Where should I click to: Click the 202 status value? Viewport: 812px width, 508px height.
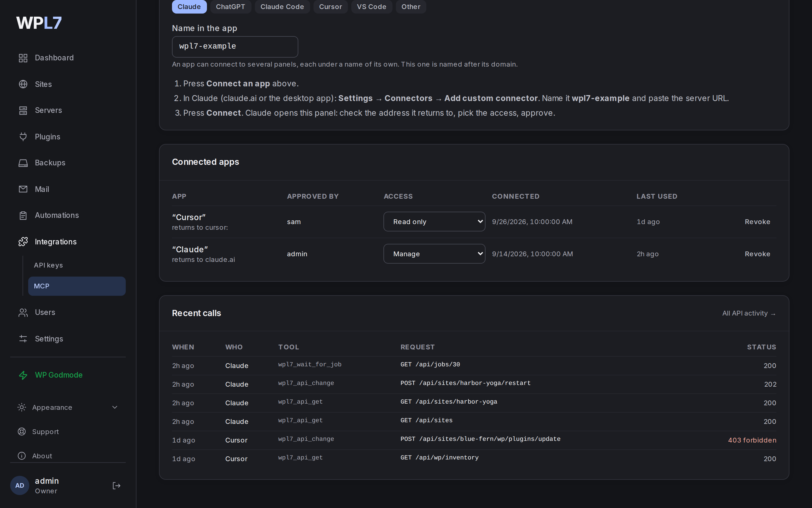[770, 384]
